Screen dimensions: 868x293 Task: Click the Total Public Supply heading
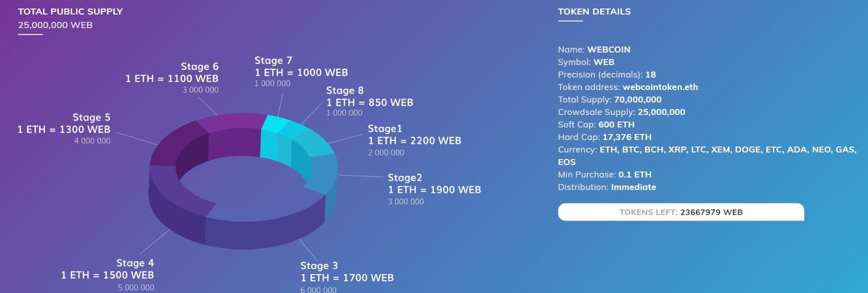tap(71, 11)
